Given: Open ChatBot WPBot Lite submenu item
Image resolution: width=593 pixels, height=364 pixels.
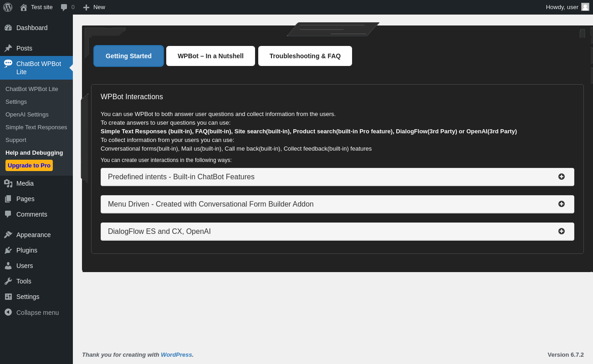Looking at the screenshot, I should pyautogui.click(x=32, y=89).
